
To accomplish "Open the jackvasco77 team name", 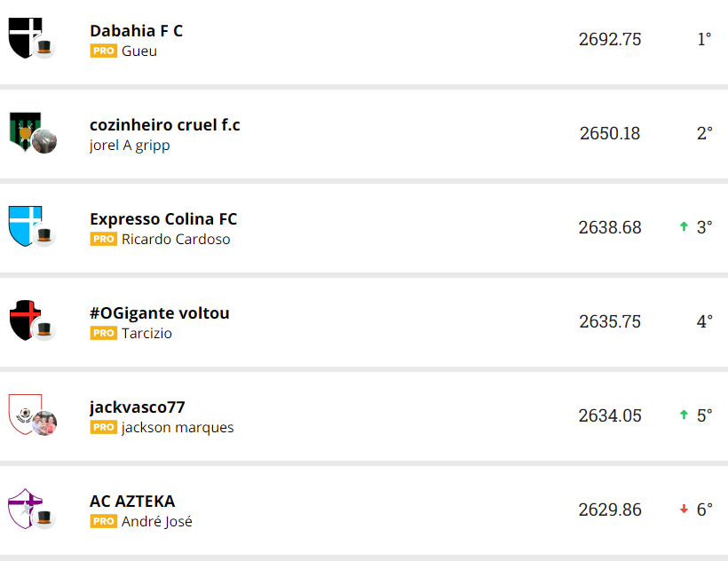I will click(138, 407).
